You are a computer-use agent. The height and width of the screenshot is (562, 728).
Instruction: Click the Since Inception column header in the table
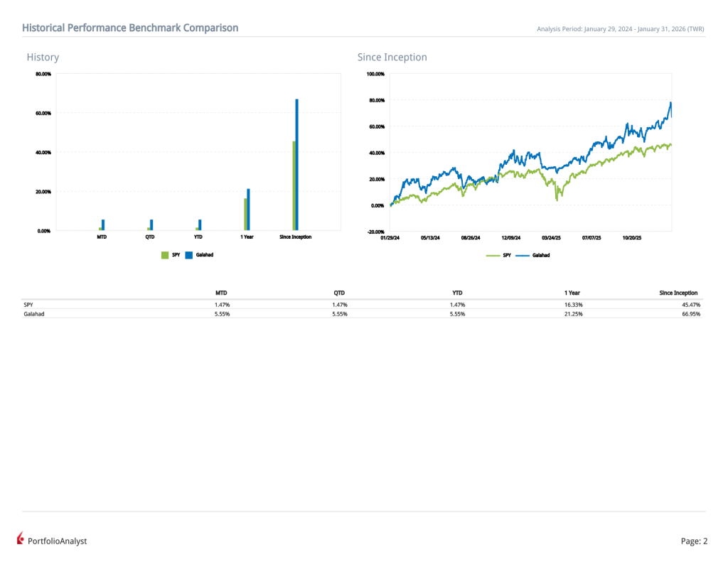[678, 293]
